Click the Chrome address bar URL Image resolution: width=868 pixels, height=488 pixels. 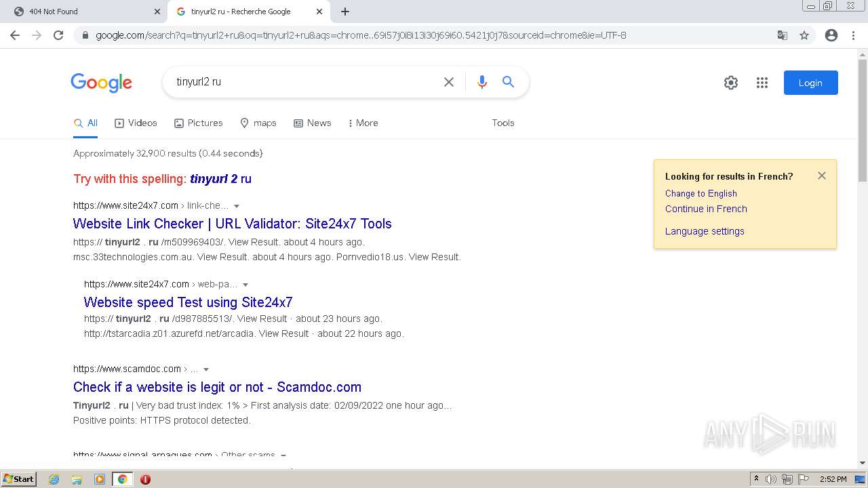point(361,35)
